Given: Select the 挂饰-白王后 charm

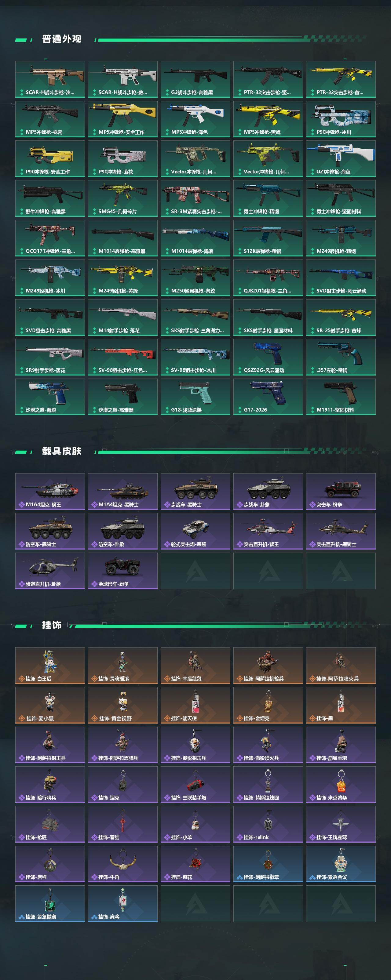Looking at the screenshot, I should point(50,665).
